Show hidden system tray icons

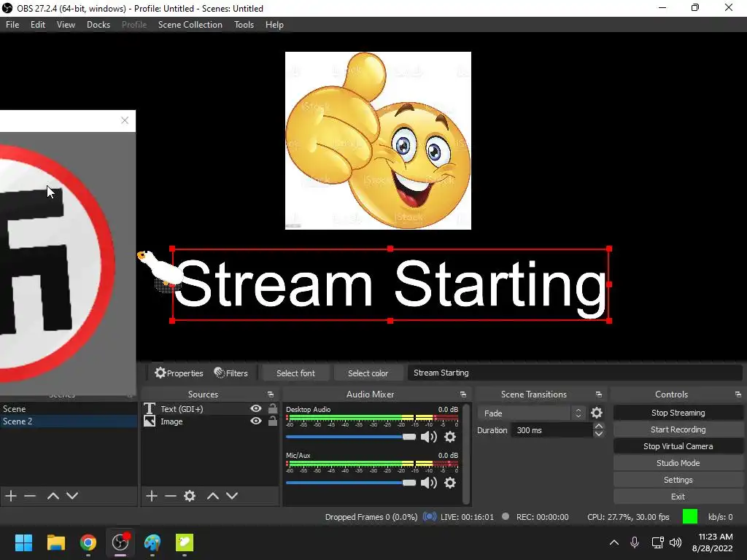pyautogui.click(x=614, y=542)
